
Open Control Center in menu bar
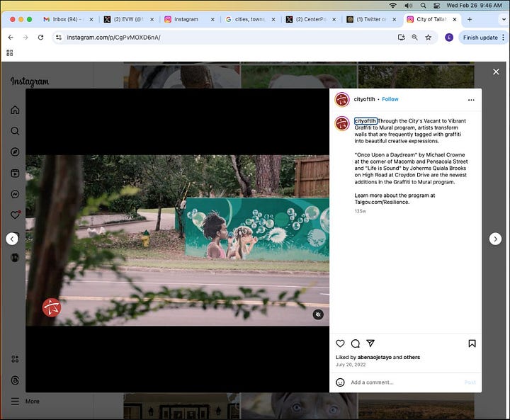click(x=436, y=6)
